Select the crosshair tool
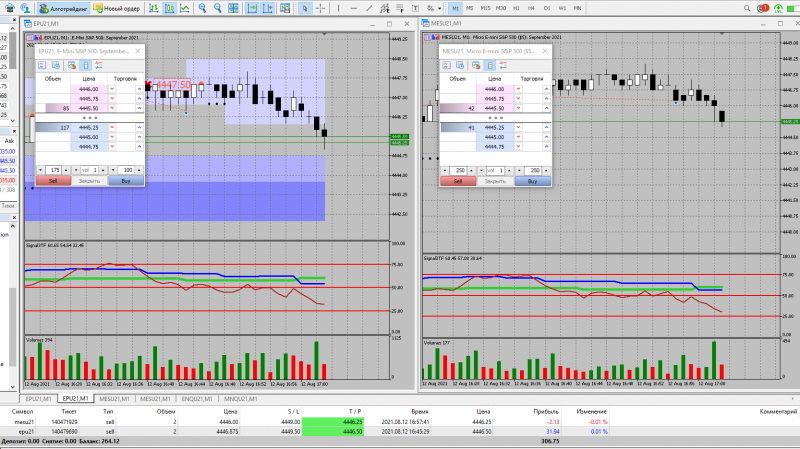 [x=320, y=8]
